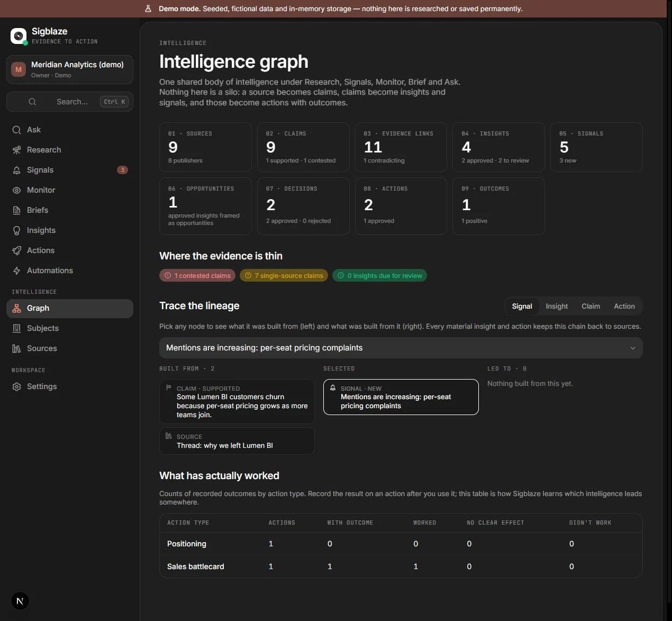Viewport: 672px width, 621px height.
Task: Open the lineage node selection dropdown
Action: [x=401, y=348]
